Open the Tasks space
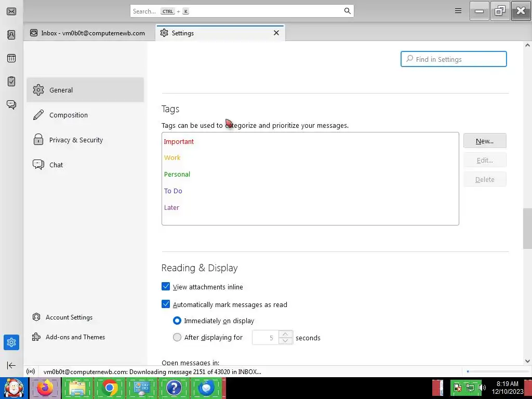This screenshot has height=399, width=532. pyautogui.click(x=11, y=82)
